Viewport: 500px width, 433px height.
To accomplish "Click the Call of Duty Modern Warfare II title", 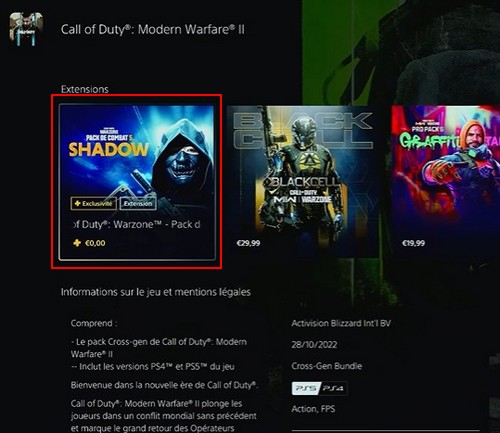I will (153, 29).
